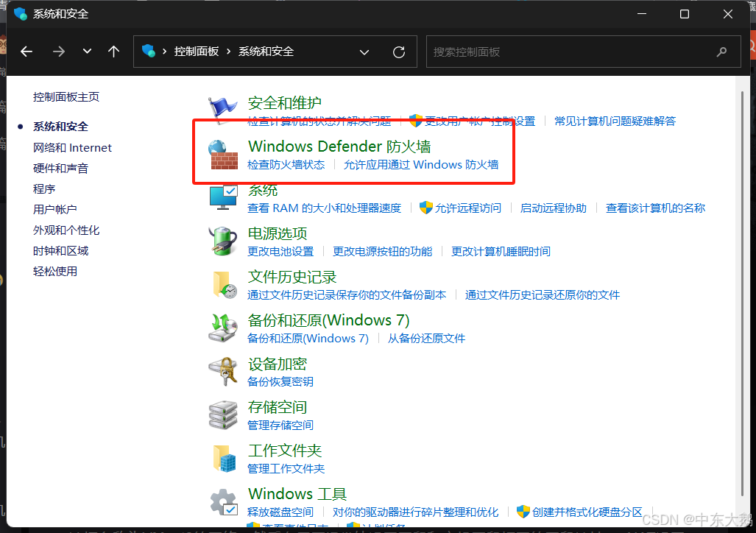Click the magnifier search icon
756x533 pixels.
click(x=721, y=52)
